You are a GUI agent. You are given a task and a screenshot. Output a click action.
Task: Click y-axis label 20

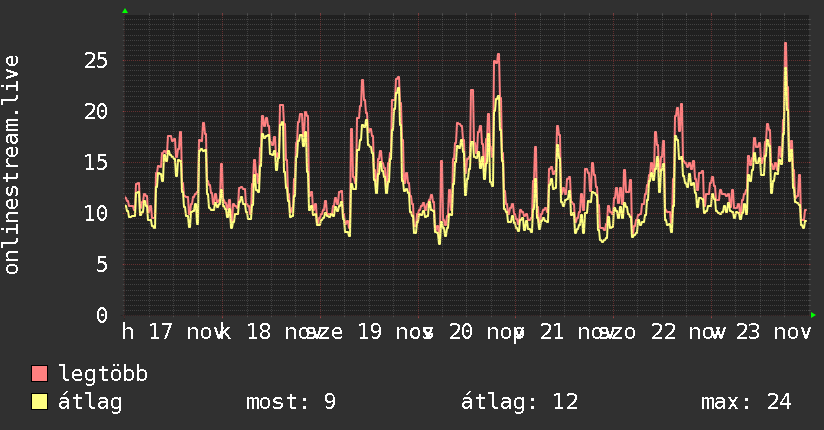coord(96,111)
